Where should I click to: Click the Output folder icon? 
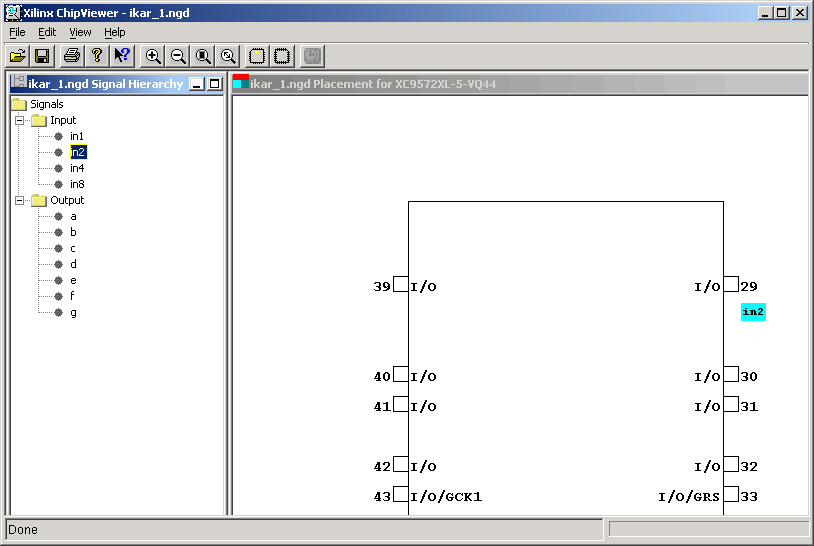click(39, 200)
